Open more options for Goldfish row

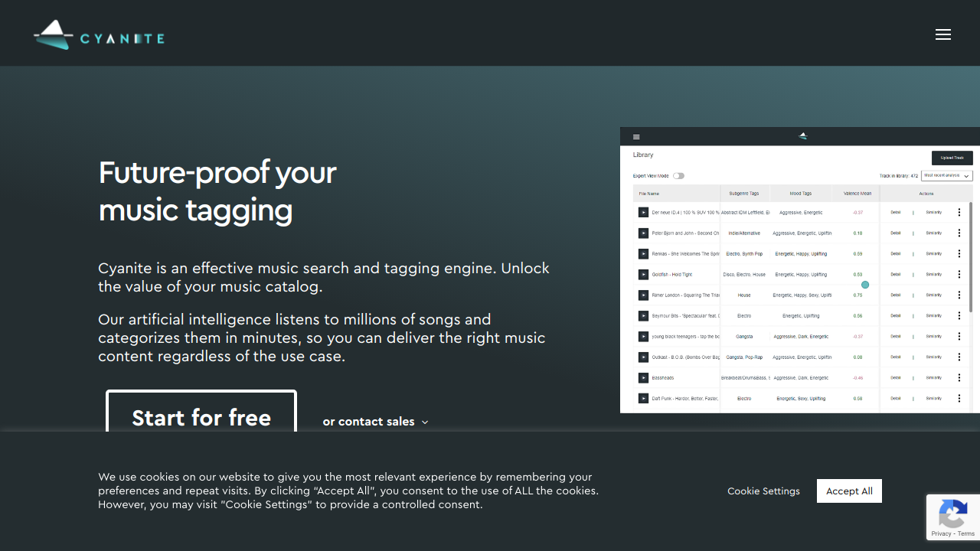click(959, 274)
